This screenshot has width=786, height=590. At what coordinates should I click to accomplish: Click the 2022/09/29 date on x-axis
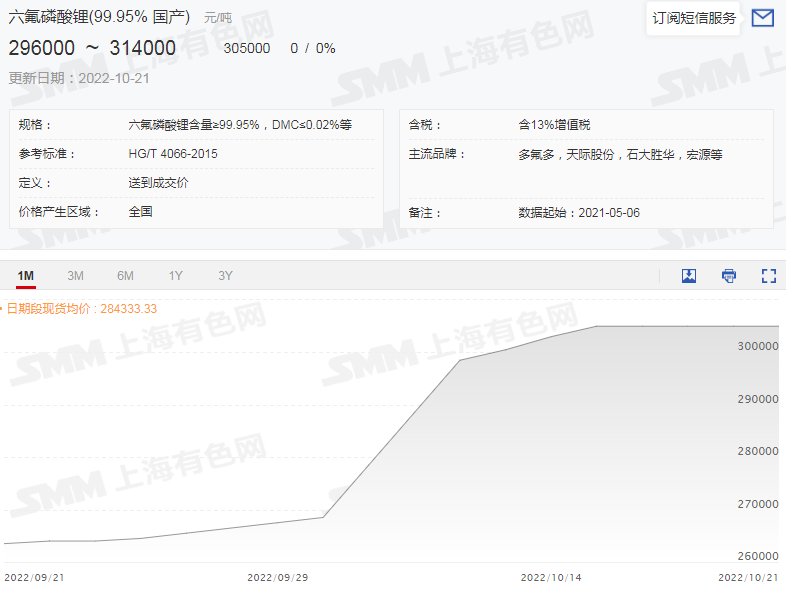tap(277, 577)
